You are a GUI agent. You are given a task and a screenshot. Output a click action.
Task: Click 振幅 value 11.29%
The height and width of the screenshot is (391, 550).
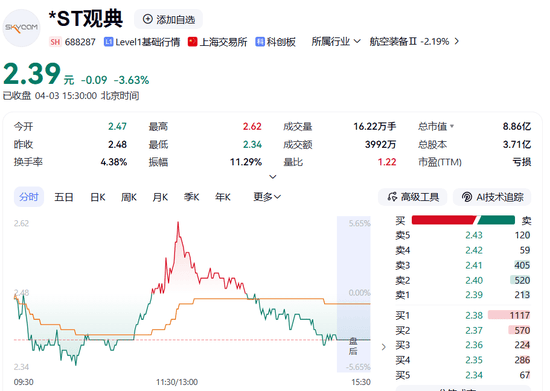[246, 162]
